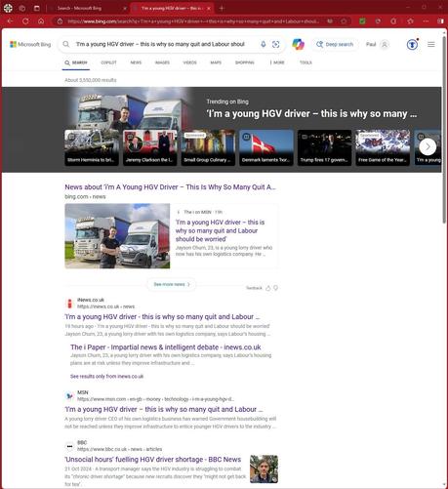
Task: Open 'Storm Herminia' trending card
Action: 92,147
